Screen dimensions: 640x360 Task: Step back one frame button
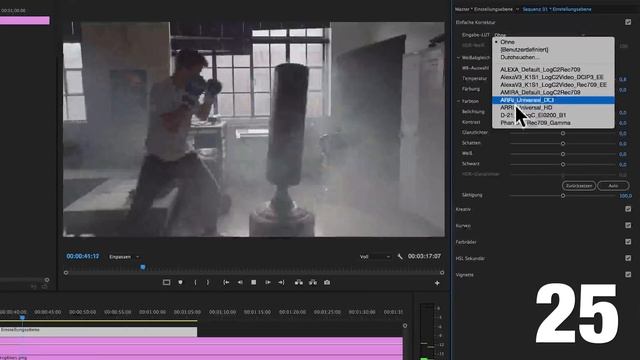coord(240,282)
